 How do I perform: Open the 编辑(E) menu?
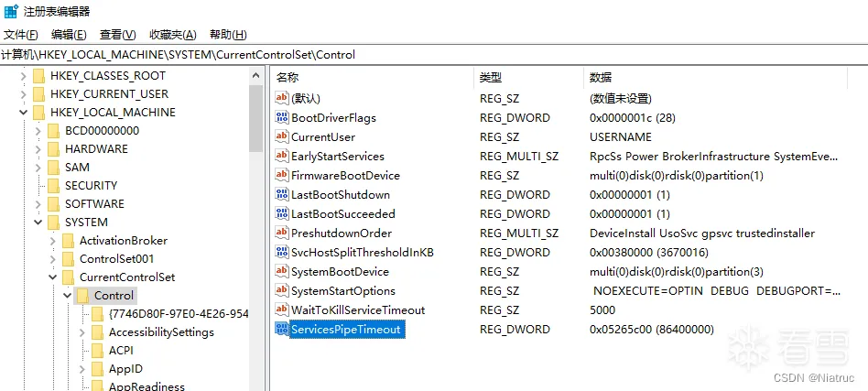[x=69, y=35]
